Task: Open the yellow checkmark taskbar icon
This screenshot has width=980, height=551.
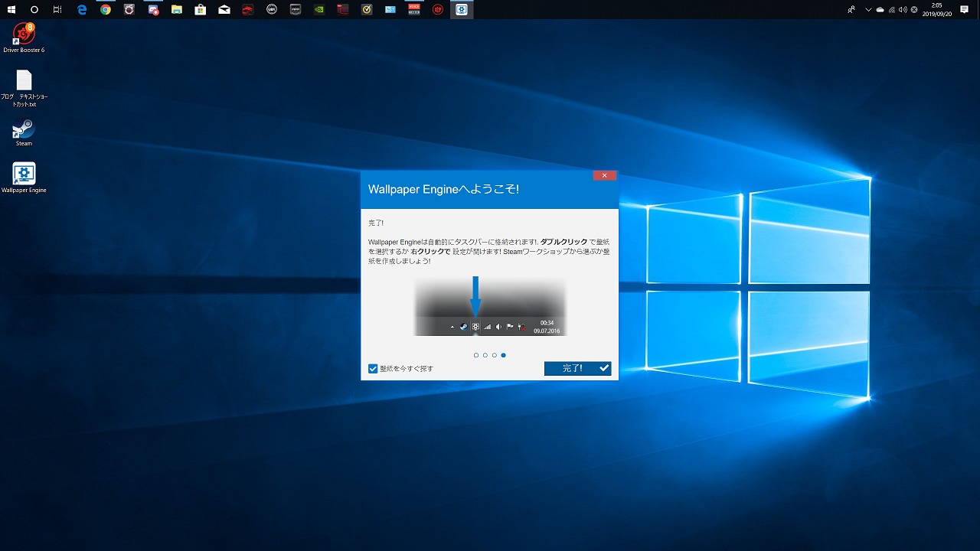Action: click(367, 10)
